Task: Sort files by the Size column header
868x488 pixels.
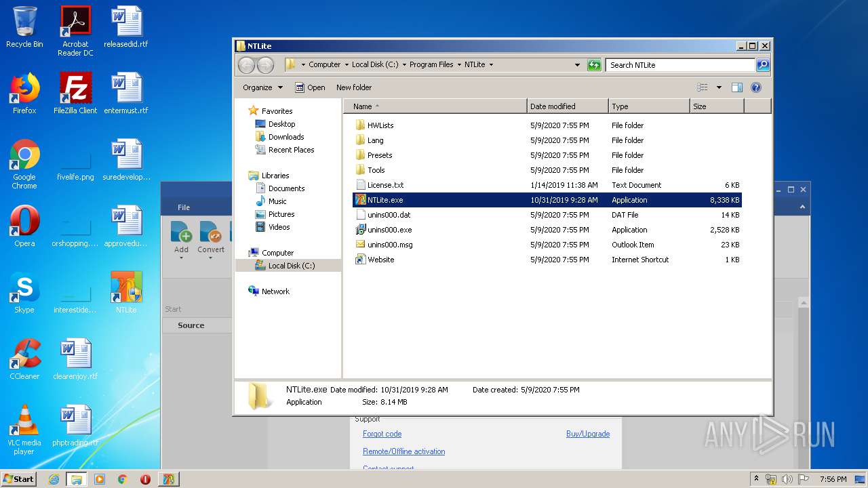Action: coord(717,106)
